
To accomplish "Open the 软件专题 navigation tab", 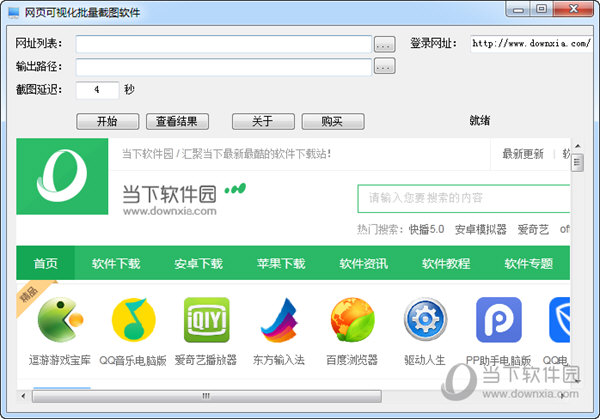I will click(528, 263).
